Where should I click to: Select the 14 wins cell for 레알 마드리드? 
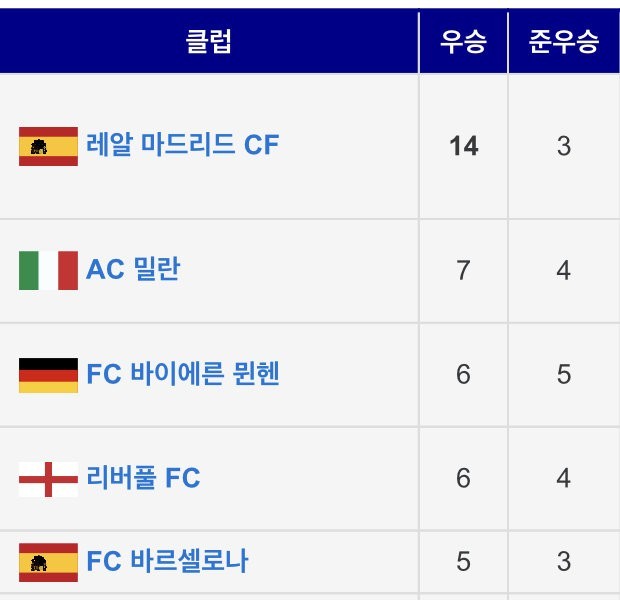(x=463, y=146)
